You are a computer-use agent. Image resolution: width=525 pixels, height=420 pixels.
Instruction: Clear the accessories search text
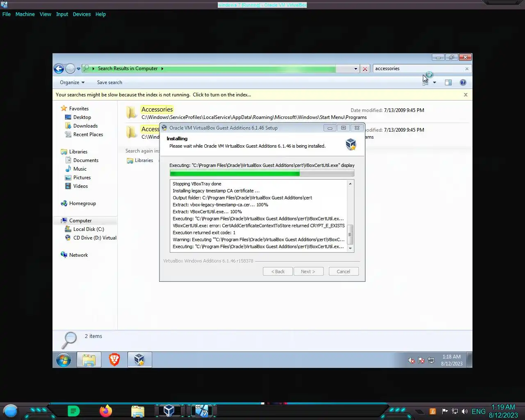[x=467, y=68]
